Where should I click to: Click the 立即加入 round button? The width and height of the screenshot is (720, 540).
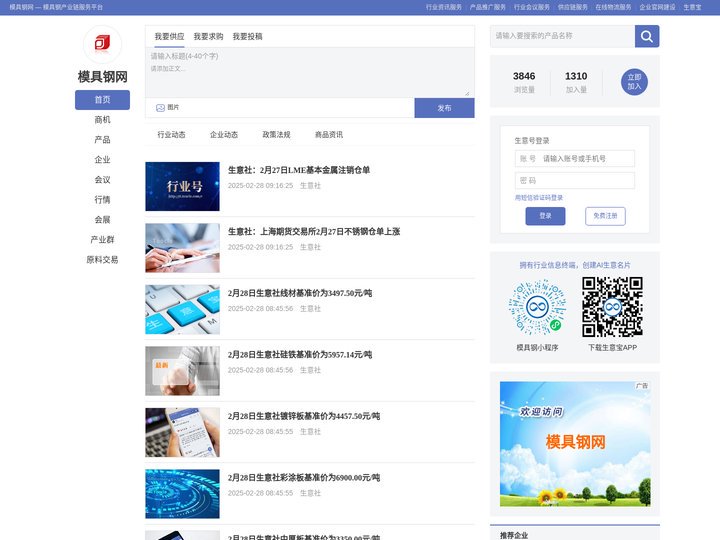[634, 82]
